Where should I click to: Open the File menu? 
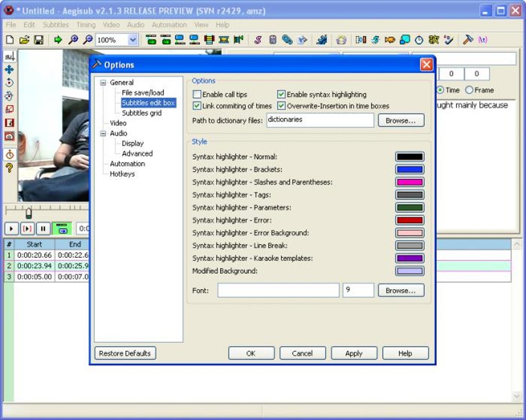pyautogui.click(x=11, y=25)
